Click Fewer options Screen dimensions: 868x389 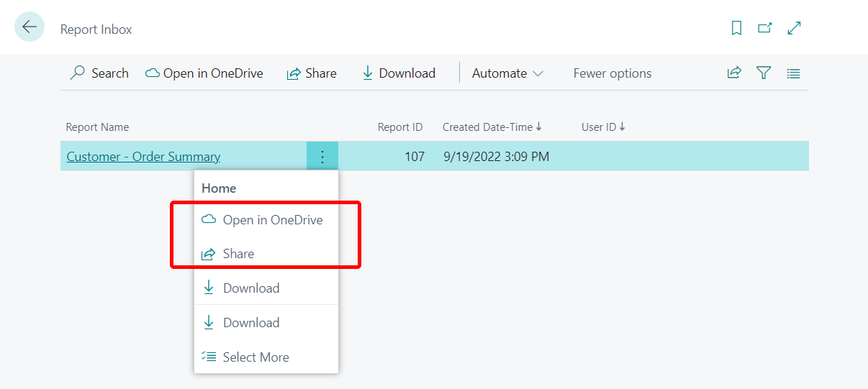[612, 73]
